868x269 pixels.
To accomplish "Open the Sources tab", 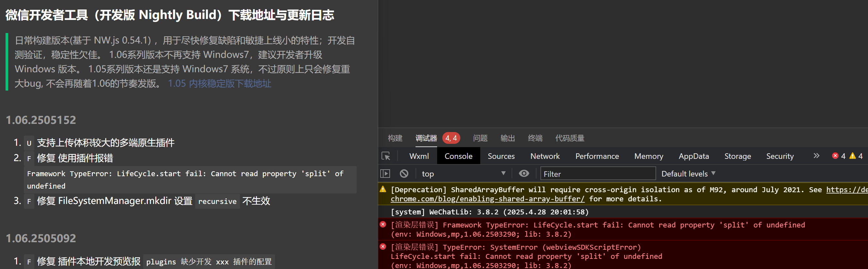I will coord(501,156).
